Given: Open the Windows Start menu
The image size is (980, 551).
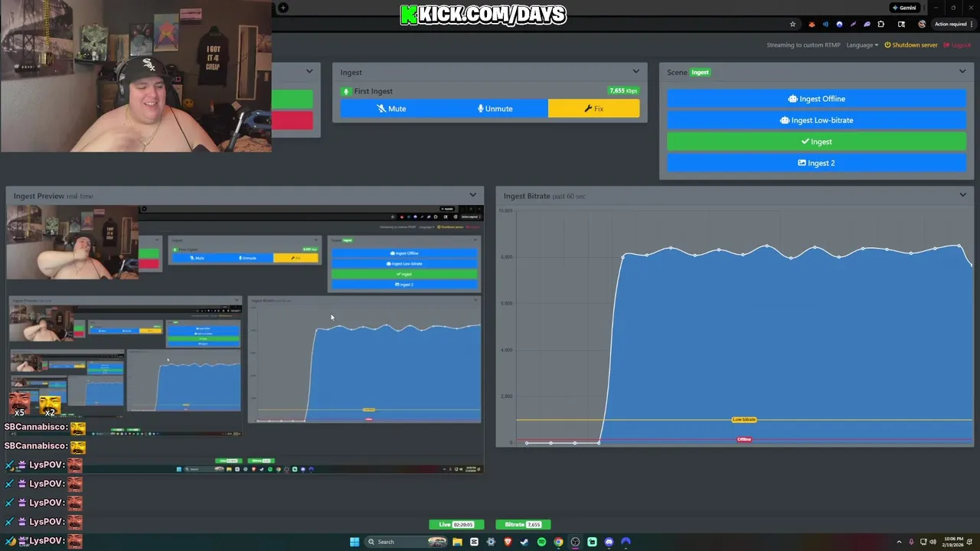Looking at the screenshot, I should 354,542.
